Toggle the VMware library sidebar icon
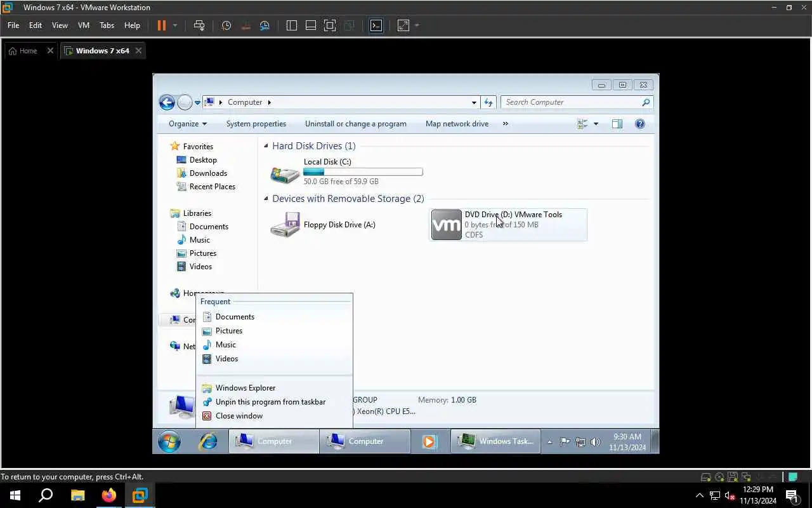Screen dimensions: 812x508 pos(292,25)
